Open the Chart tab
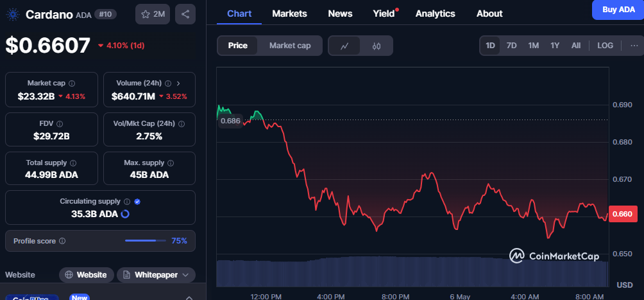This screenshot has width=644, height=300. coord(239,13)
